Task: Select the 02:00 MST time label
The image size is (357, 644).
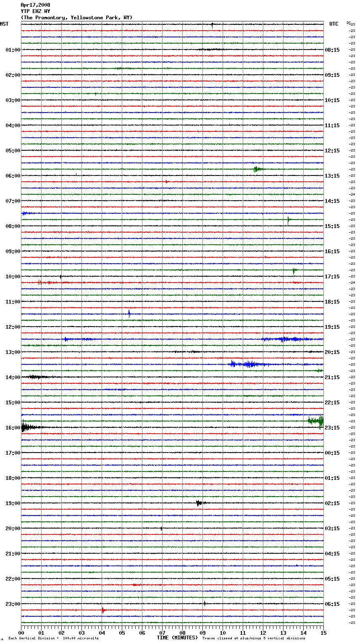Action: pos(13,75)
